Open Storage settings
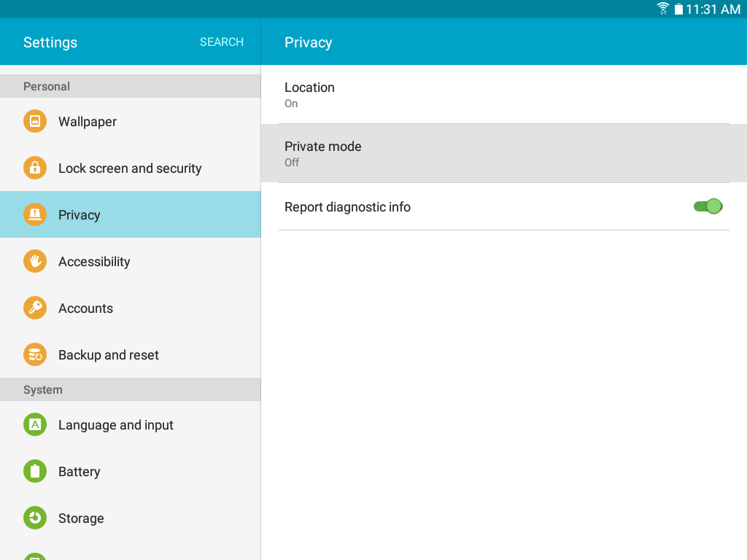Image resolution: width=747 pixels, height=560 pixels. (x=131, y=518)
